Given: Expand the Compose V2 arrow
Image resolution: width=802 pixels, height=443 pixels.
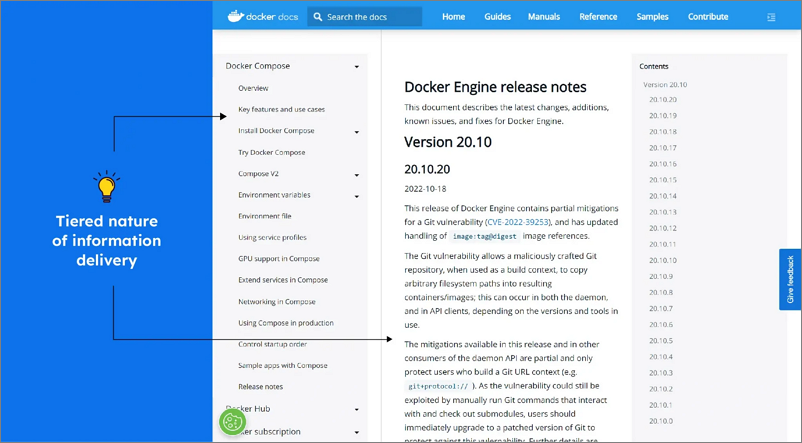Looking at the screenshot, I should [x=357, y=175].
